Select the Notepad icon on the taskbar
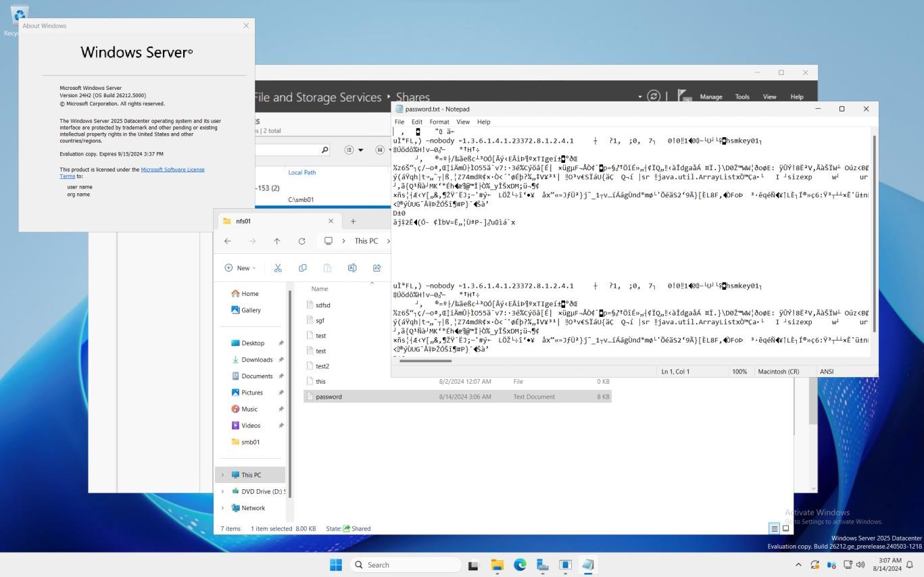924x577 pixels. [x=588, y=565]
